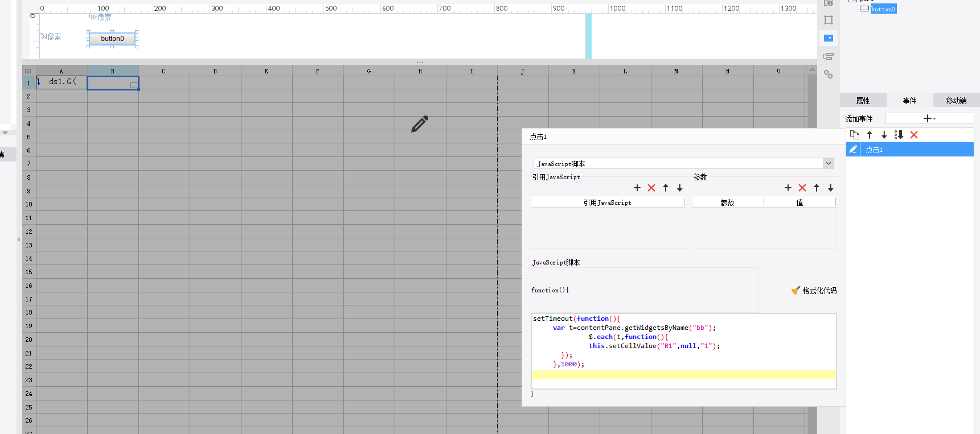Select row header 10
Screen dimensions: 980x434
[29, 204]
